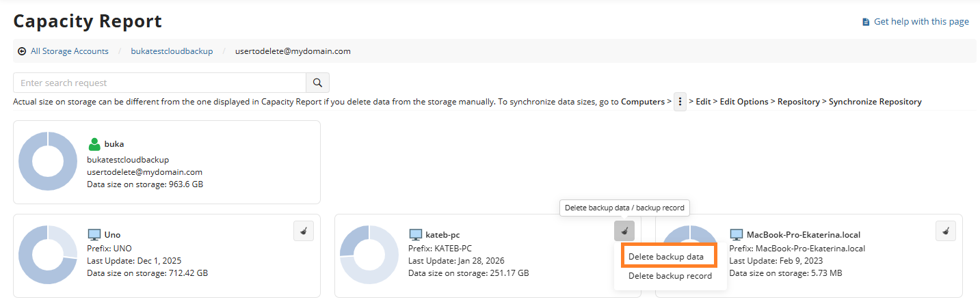This screenshot has height=306, width=980.
Task: Click the Uno computer monitor icon
Action: click(x=94, y=234)
